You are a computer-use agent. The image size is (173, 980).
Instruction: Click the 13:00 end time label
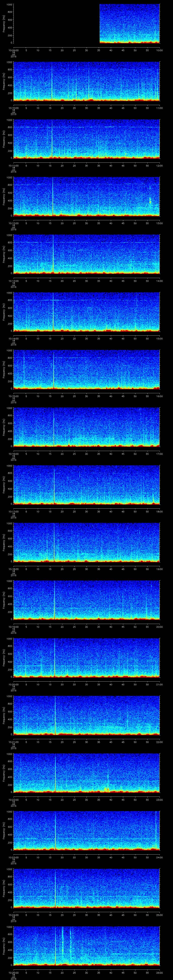click(159, 223)
